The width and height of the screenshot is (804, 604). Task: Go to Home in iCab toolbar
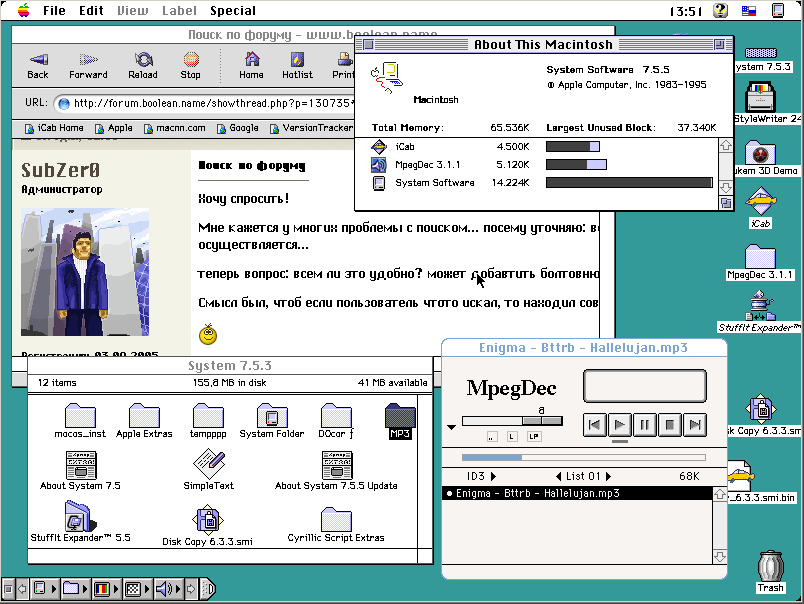pyautogui.click(x=251, y=66)
